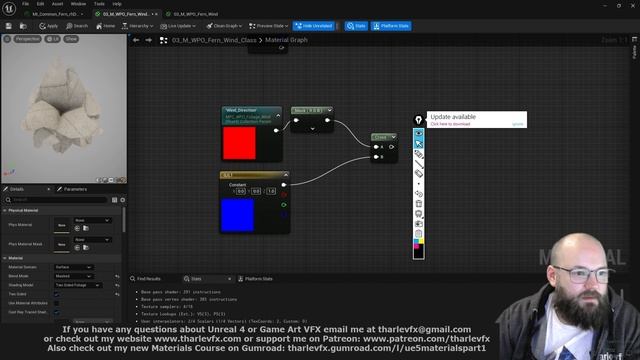Click the trash bin icon in overlay toolbar
This screenshot has width=640, height=360.
[419, 204]
